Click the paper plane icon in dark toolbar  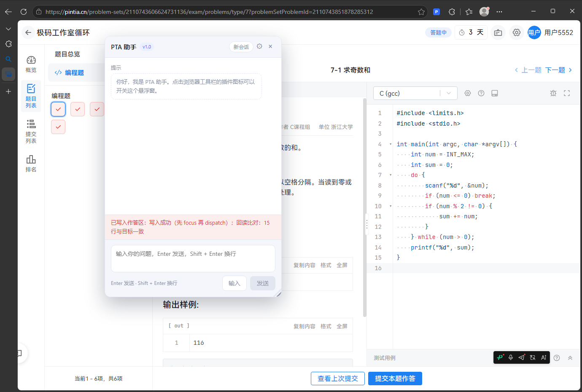(x=522, y=357)
